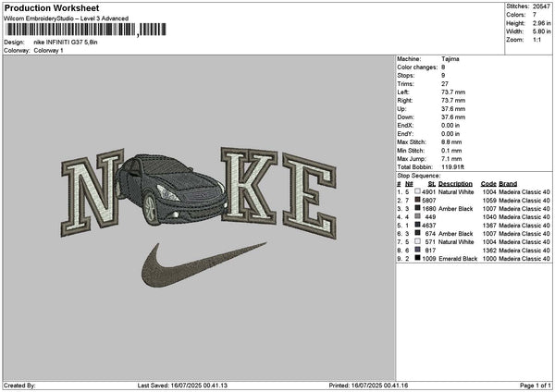Click the Min Stitch value '0.1 mm'
Viewport: 555px width, 392px height.
tap(451, 151)
